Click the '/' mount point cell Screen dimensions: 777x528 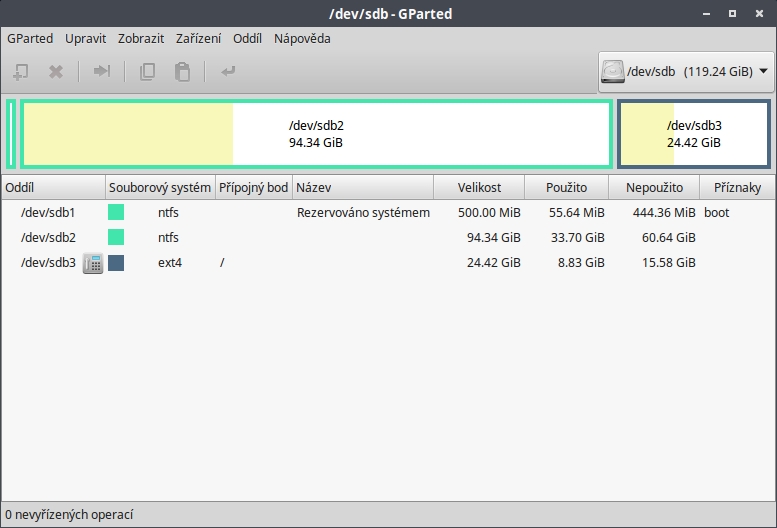point(222,263)
